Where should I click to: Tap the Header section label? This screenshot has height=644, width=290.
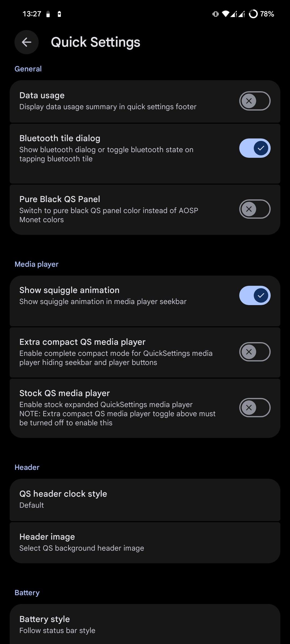tap(27, 467)
